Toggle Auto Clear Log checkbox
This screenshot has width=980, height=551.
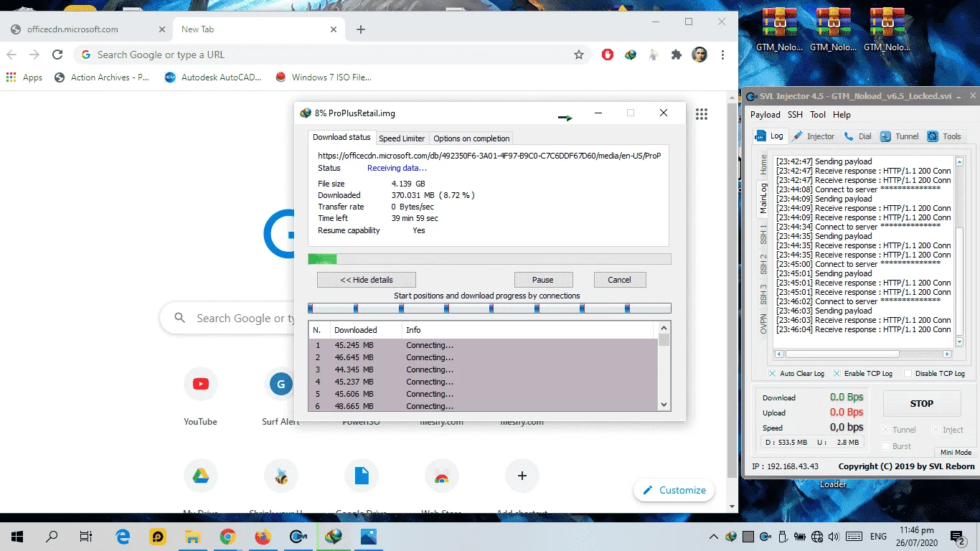tap(772, 374)
